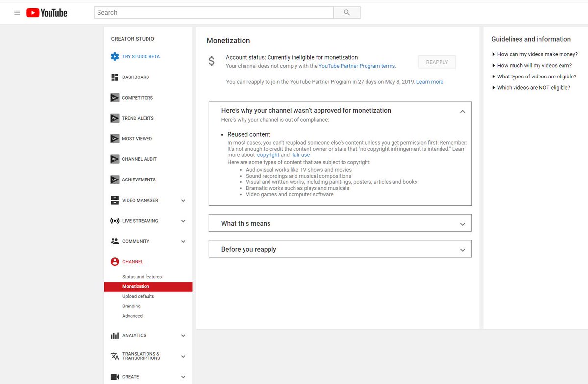Focus the YouTube search field

click(x=214, y=13)
